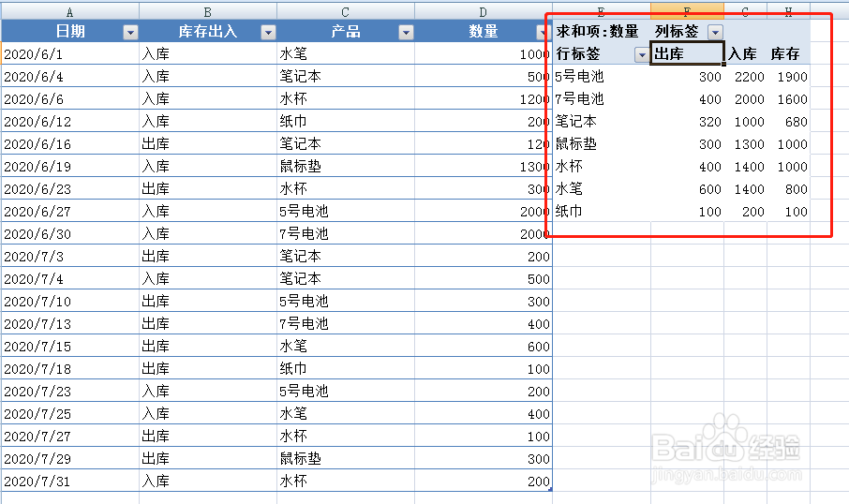Select column C header
This screenshot has width=849, height=504.
pos(346,11)
